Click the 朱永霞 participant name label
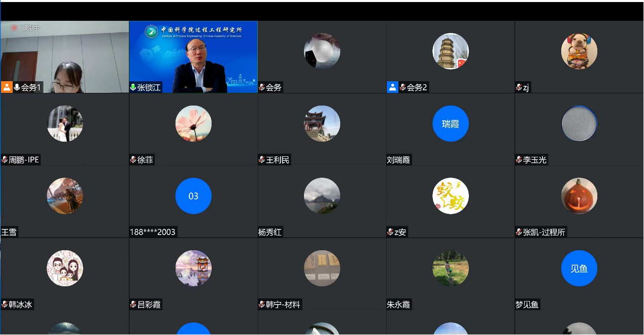 (x=398, y=305)
